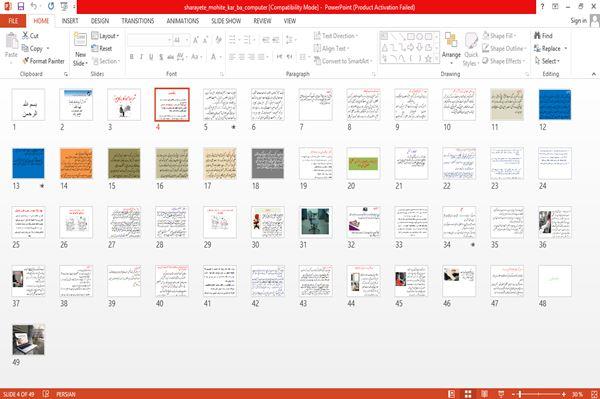Image resolution: width=600 pixels, height=399 pixels.
Task: Switch to the DESIGN ribbon tab
Action: pyautogui.click(x=100, y=21)
